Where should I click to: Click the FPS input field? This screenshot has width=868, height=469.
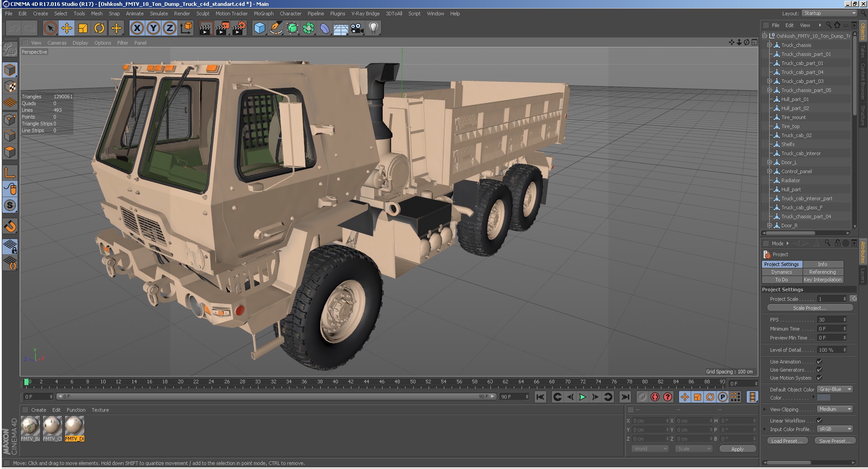pyautogui.click(x=832, y=320)
